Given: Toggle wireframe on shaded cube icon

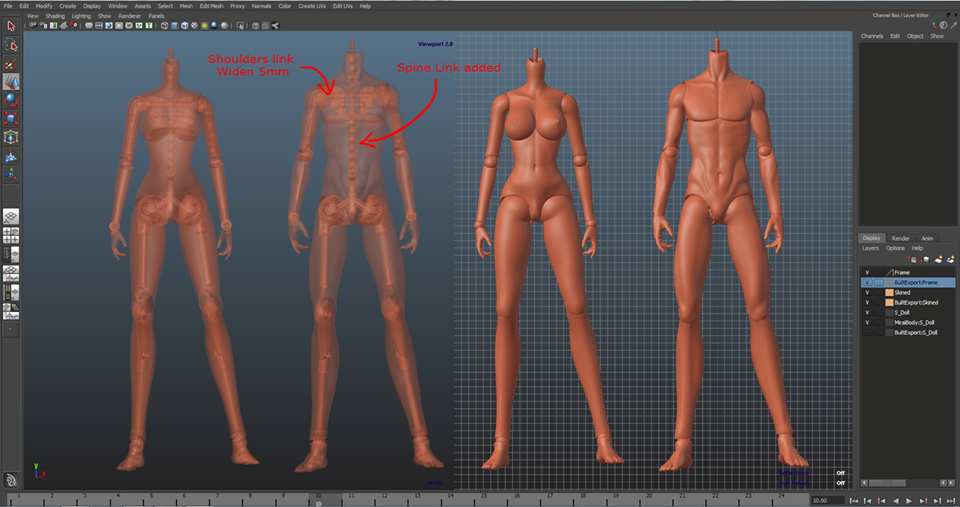Looking at the screenshot, I should [x=184, y=26].
